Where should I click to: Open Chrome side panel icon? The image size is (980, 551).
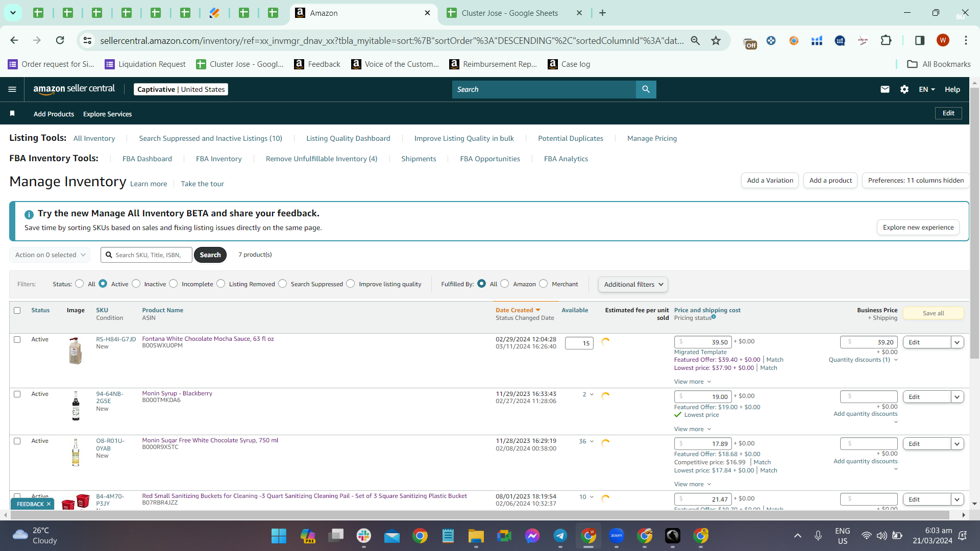point(920,40)
